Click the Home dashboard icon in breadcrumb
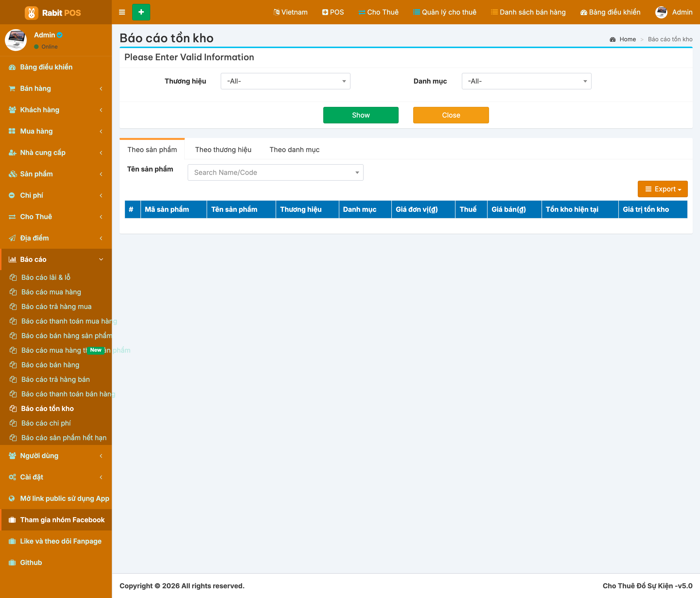 (612, 40)
